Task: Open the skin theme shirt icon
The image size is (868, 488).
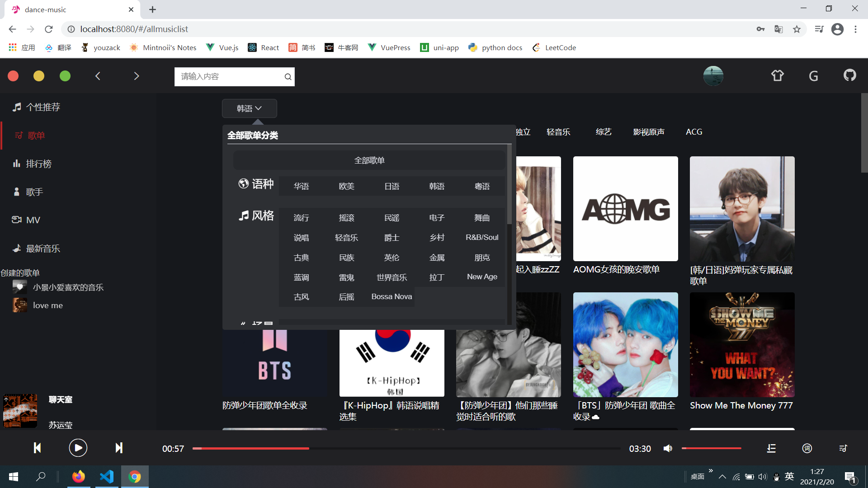Action: pos(777,75)
